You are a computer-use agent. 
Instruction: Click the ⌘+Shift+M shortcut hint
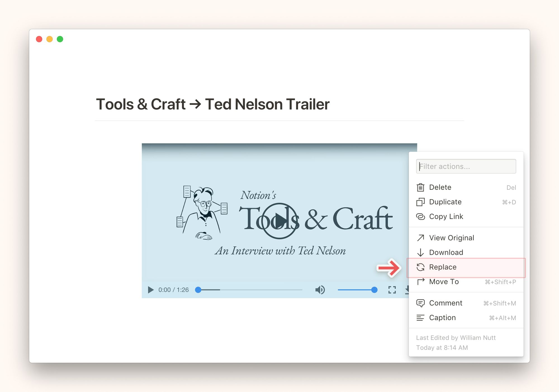[499, 303]
